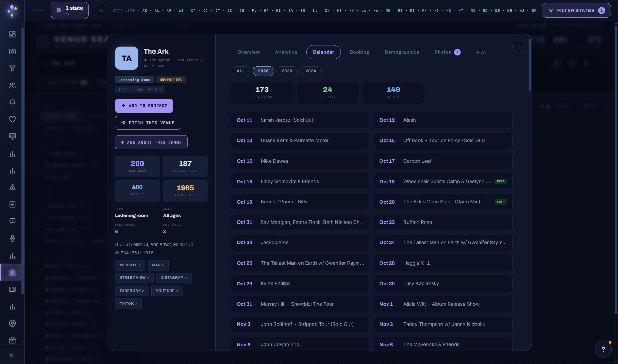Switch to the Booking tab
The height and width of the screenshot is (364, 618).
359,52
